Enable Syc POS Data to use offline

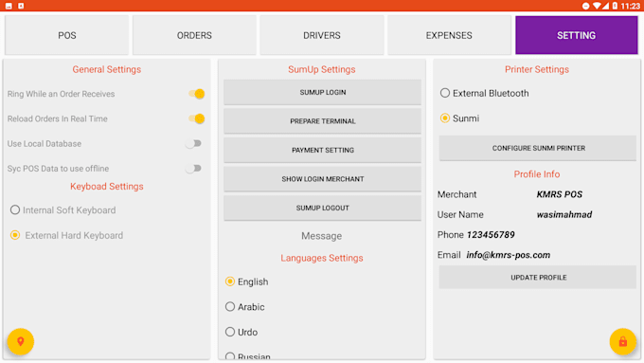coord(193,168)
